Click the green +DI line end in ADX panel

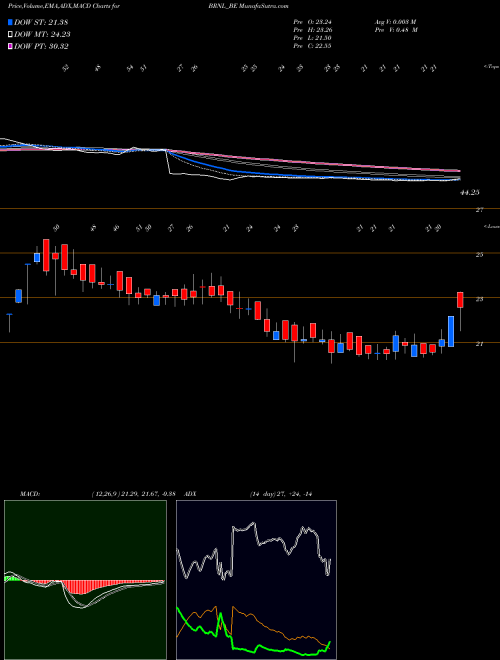point(330,642)
